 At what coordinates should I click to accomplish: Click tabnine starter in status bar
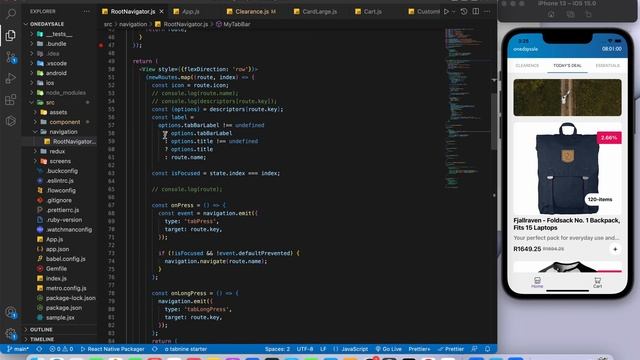tap(186, 349)
